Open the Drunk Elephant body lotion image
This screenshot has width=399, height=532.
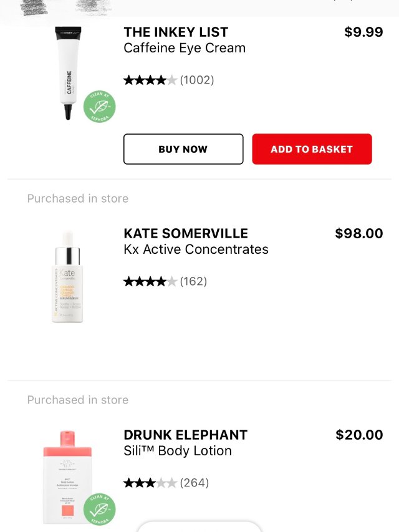point(67,476)
